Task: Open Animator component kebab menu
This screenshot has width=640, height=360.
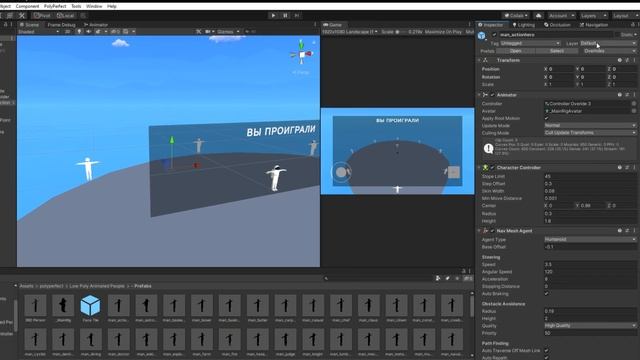Action: 634,95
